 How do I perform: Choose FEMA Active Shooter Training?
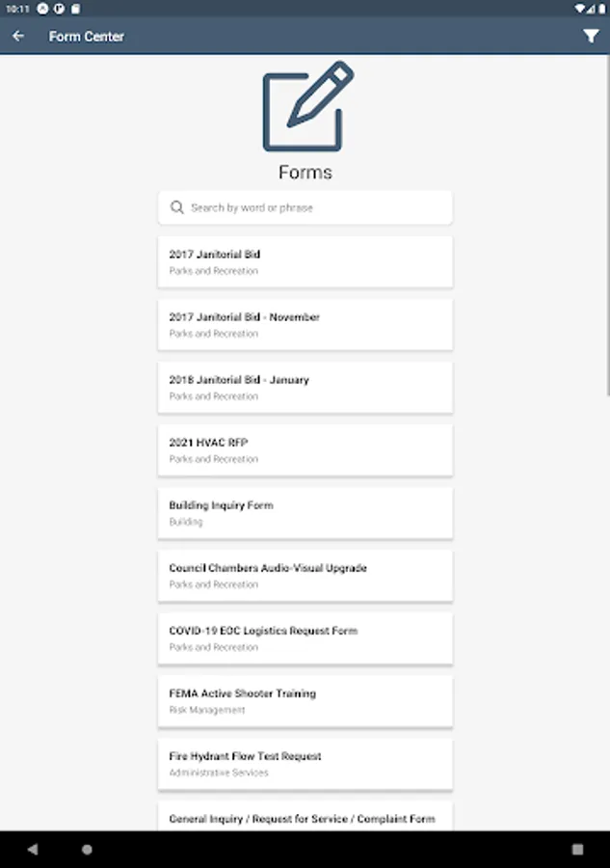point(305,700)
